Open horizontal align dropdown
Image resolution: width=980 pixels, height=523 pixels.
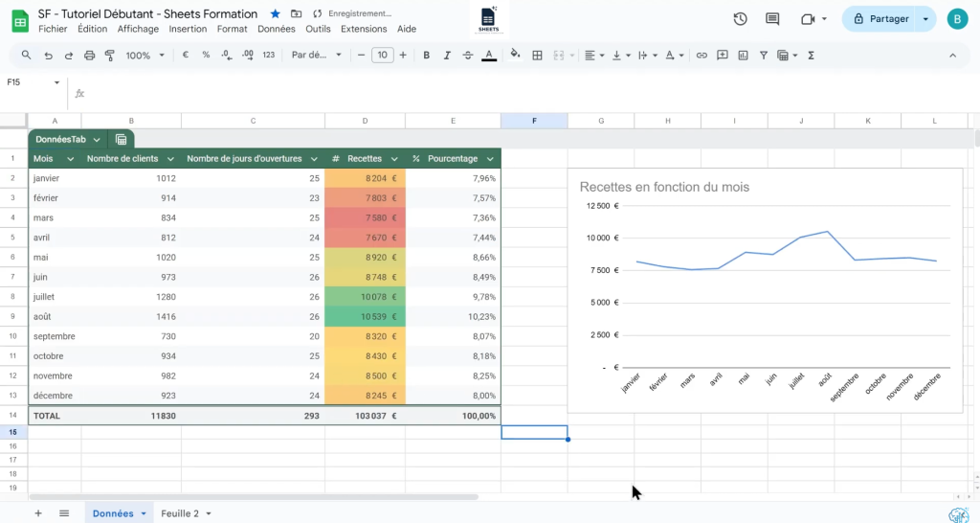click(x=593, y=55)
